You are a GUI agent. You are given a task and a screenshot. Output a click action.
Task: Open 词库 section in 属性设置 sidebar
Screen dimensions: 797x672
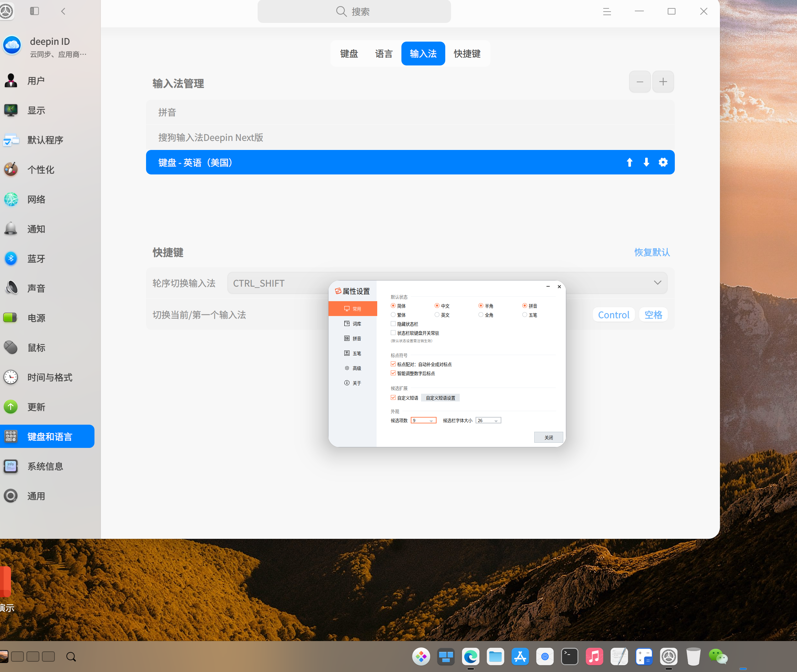(353, 323)
